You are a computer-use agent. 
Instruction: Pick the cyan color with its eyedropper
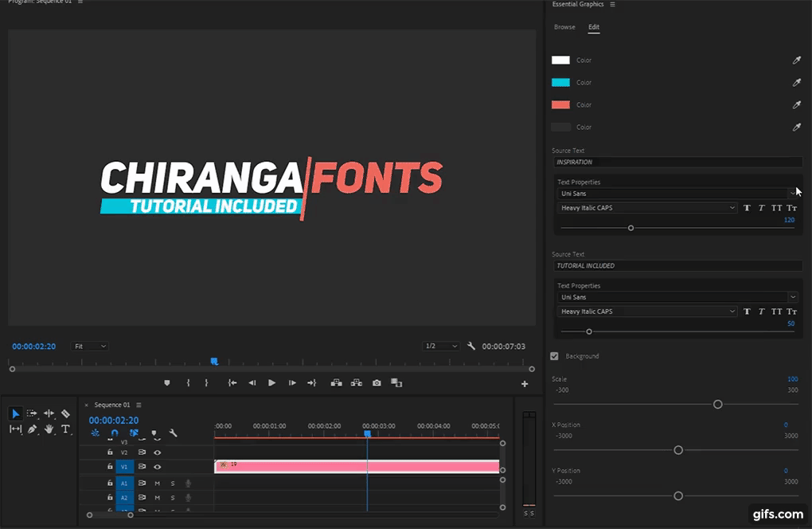796,82
